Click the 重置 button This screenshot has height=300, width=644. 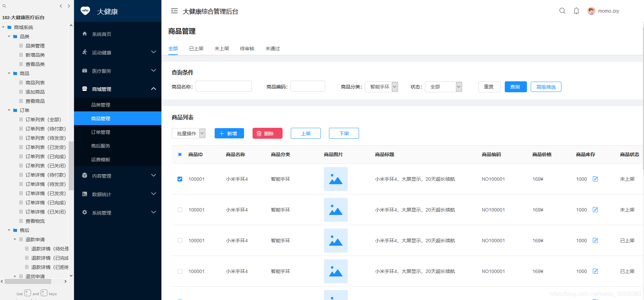click(x=489, y=87)
